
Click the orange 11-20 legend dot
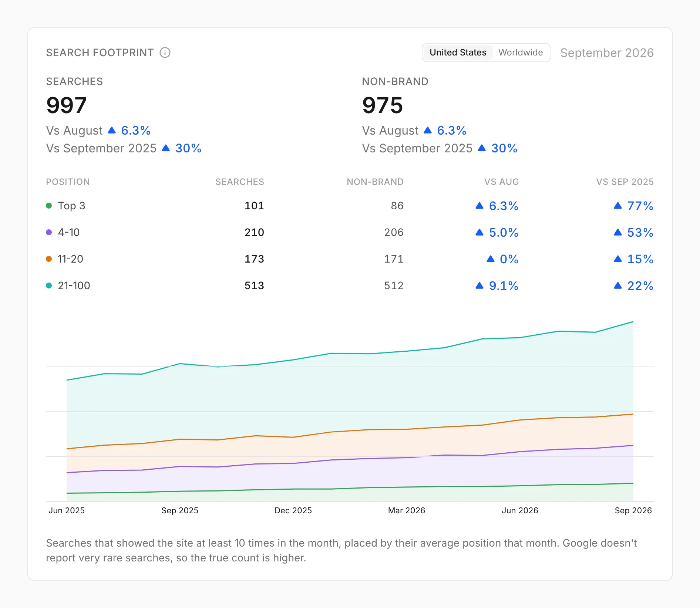(49, 259)
